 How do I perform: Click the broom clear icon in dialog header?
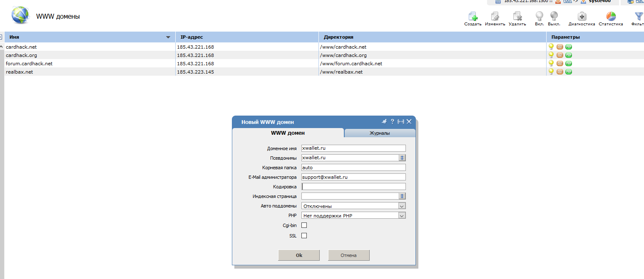pyautogui.click(x=384, y=121)
